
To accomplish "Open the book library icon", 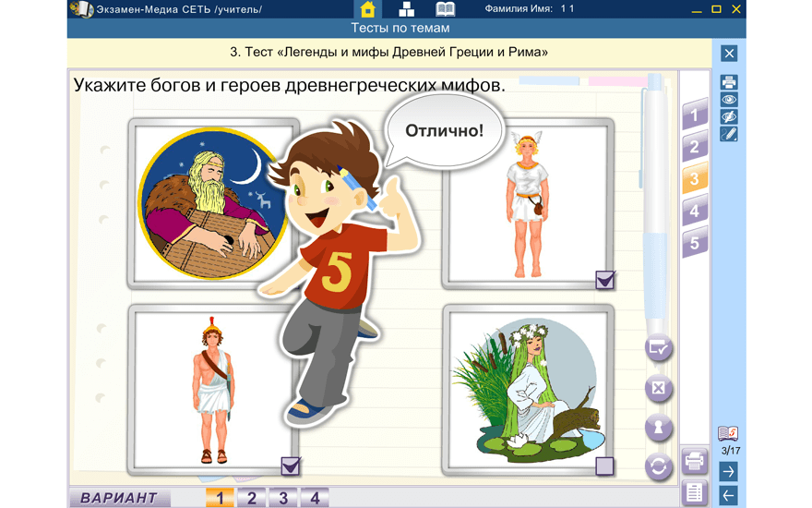I will point(445,9).
